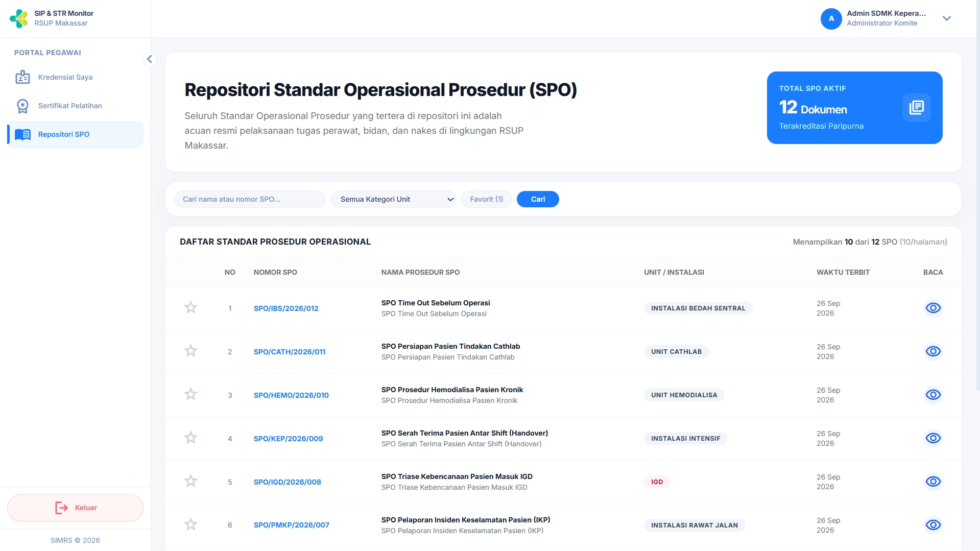Click the INSTALASI BEDAH SENTRAL unit badge
The image size is (980, 551).
[698, 308]
